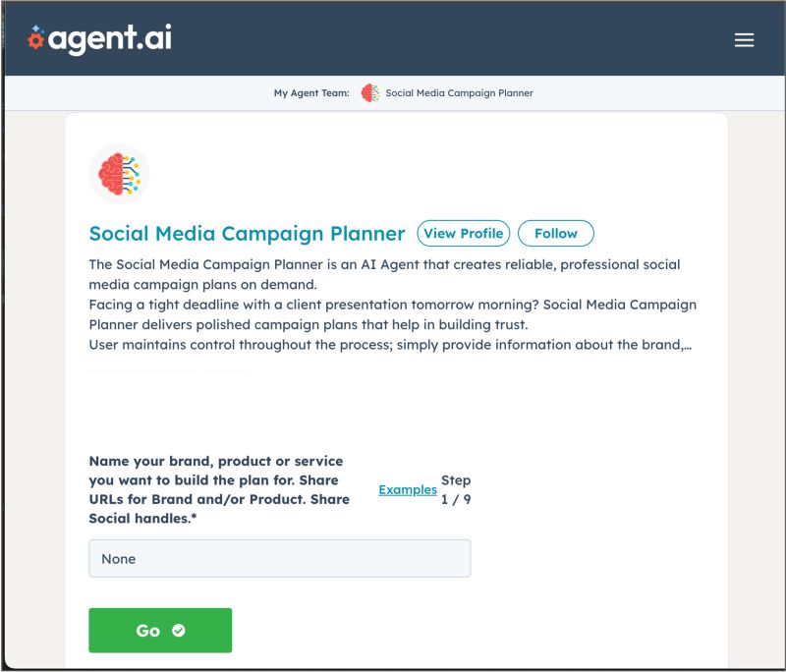Click the agent.ai wordmark in header
Image resolution: width=786 pixels, height=672 pixels.
point(110,39)
